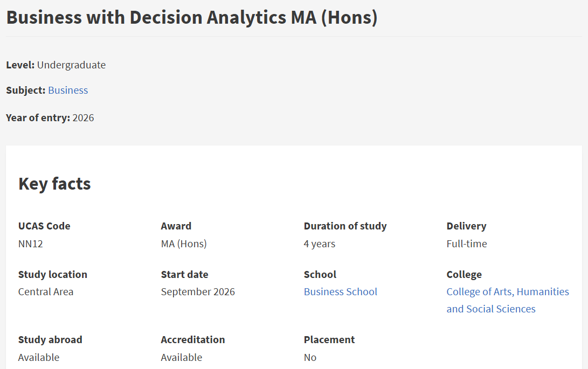Screen dimensions: 588x369
Task: Click the Study location label
Action: pos(52,275)
